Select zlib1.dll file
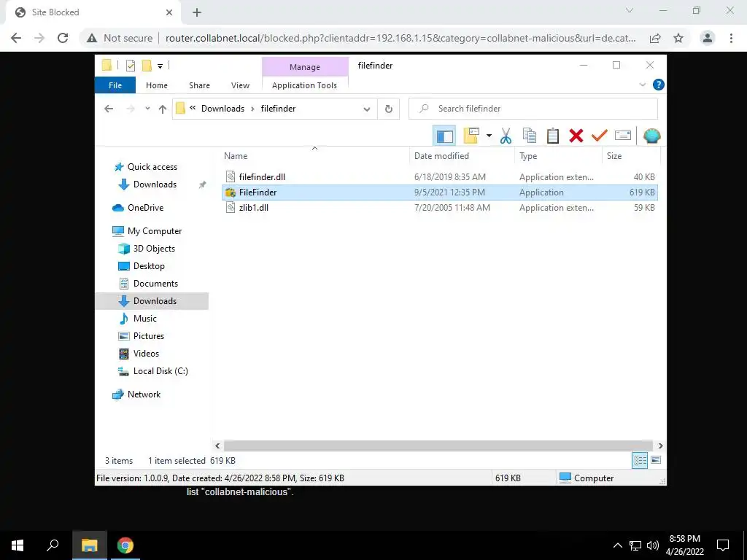This screenshot has width=747, height=560. click(439, 208)
